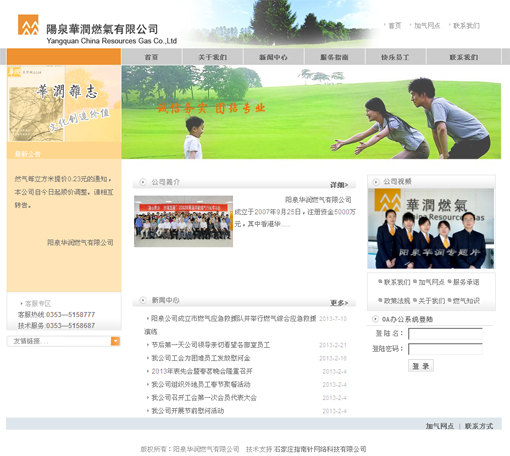Click the date 2013-2-16 in news list
The image size is (510, 456).
(333, 358)
